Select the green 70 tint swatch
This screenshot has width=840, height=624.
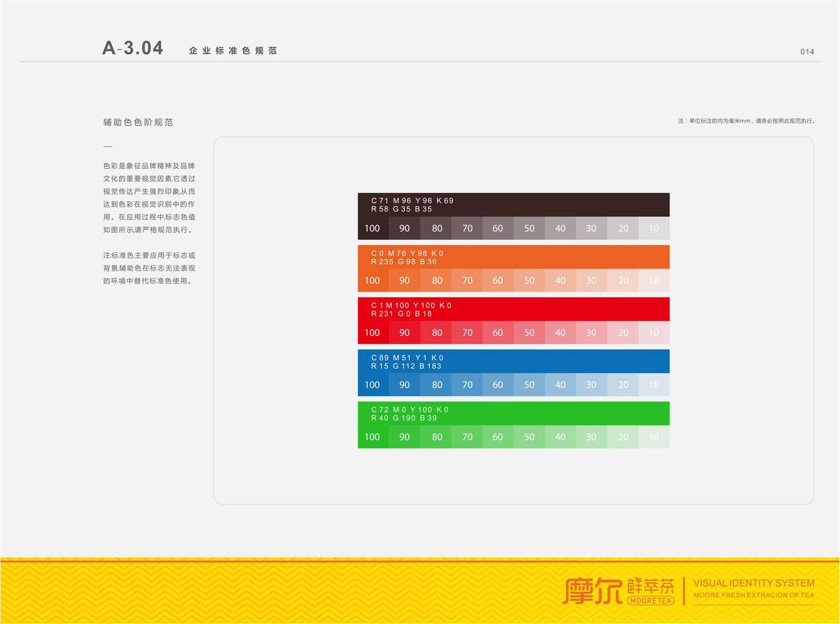click(467, 437)
